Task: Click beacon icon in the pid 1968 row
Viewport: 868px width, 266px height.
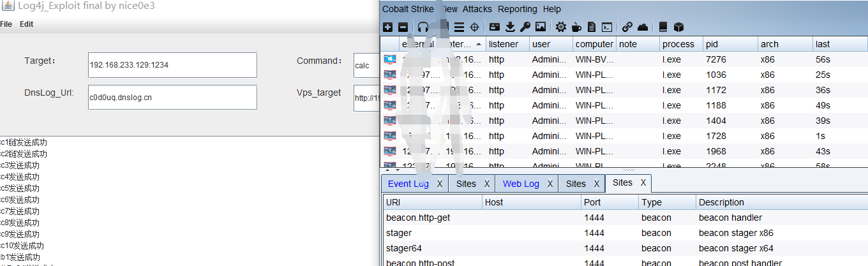Action: coord(390,151)
